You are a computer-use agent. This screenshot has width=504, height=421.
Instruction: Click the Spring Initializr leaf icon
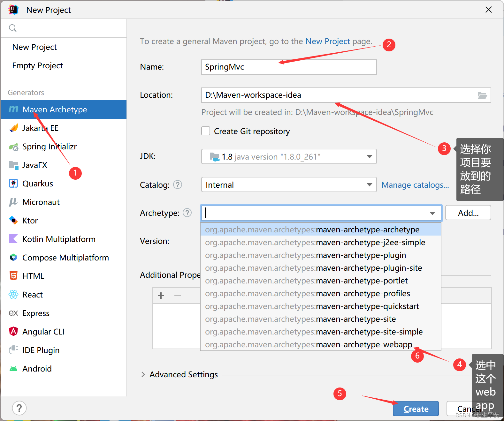point(13,147)
